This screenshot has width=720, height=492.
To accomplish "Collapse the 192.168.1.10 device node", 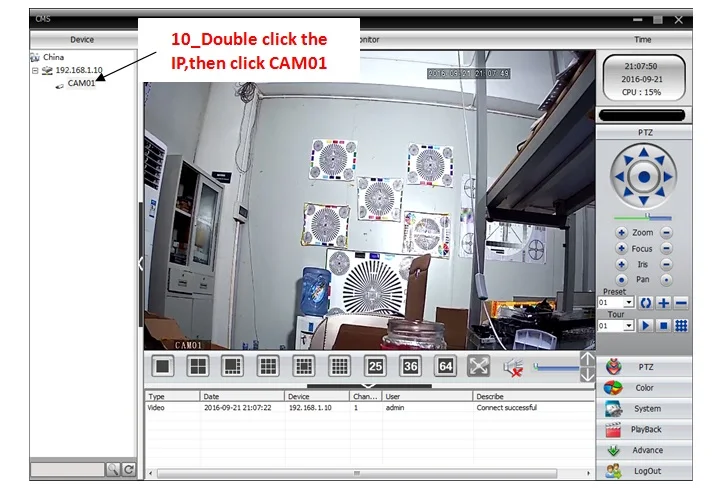I will 35,71.
